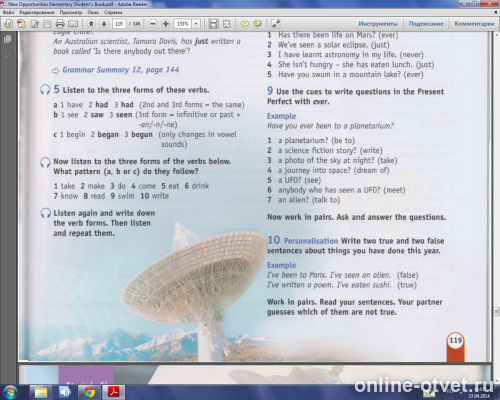
Task: Zoom in with the plus button
Action: (166, 24)
